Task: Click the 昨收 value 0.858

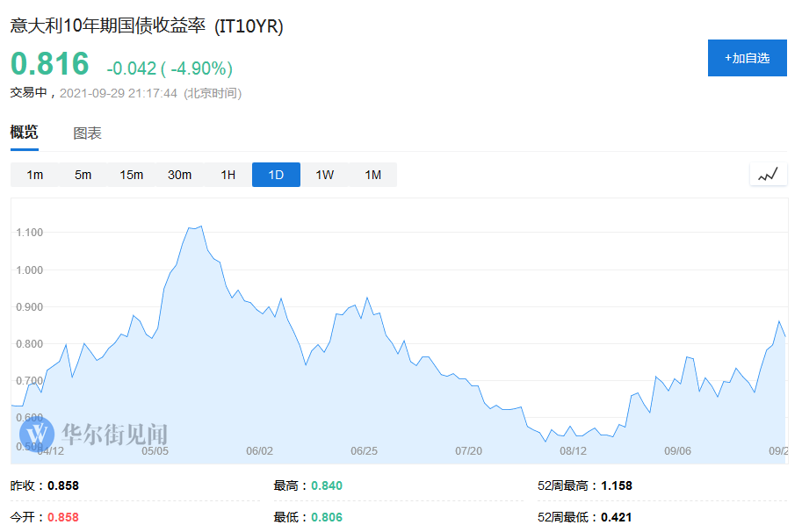Action: pyautogui.click(x=63, y=485)
